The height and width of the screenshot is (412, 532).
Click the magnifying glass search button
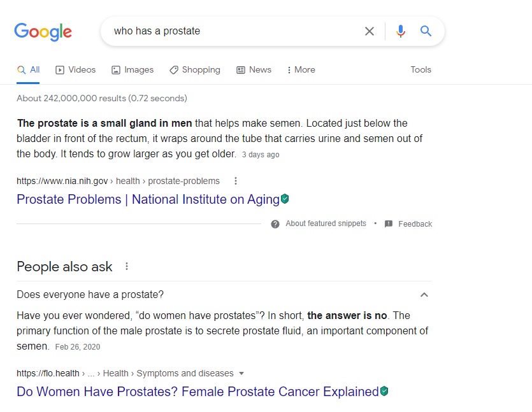coord(426,31)
